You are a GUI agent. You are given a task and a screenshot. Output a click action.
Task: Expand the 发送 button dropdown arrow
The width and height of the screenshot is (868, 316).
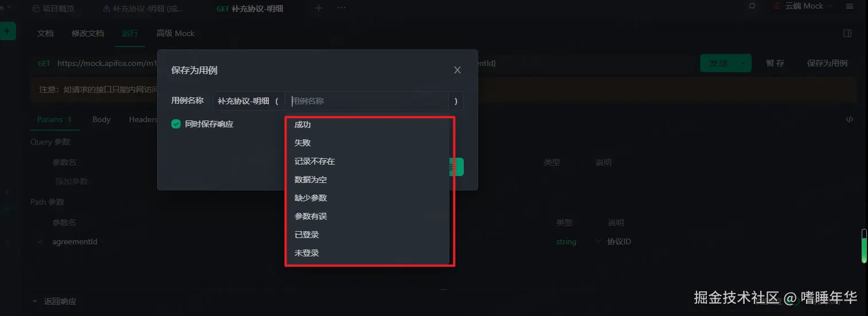tap(744, 63)
